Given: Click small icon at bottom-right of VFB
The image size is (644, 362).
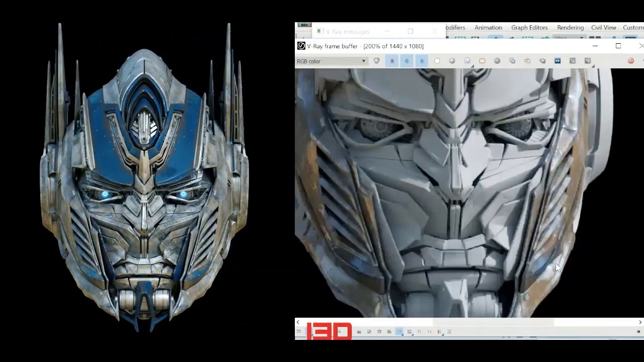Looking at the screenshot, I should coord(638,332).
